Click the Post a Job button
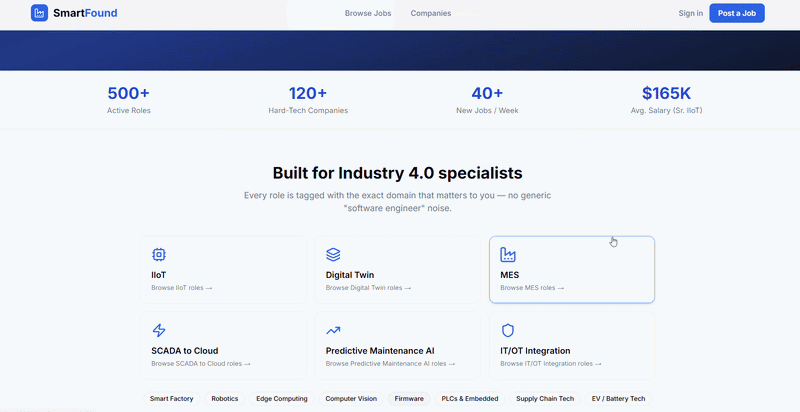Screen dimensions: 800x412 point(737,13)
